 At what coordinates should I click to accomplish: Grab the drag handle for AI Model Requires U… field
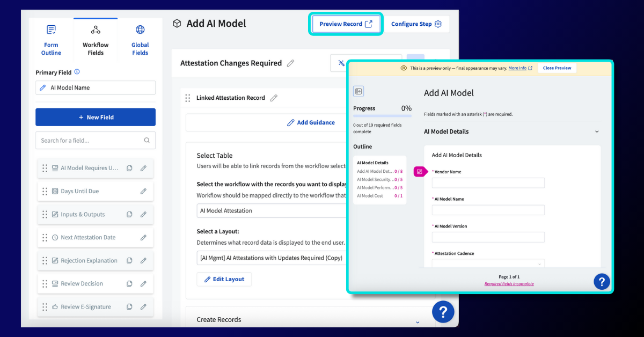pyautogui.click(x=45, y=168)
